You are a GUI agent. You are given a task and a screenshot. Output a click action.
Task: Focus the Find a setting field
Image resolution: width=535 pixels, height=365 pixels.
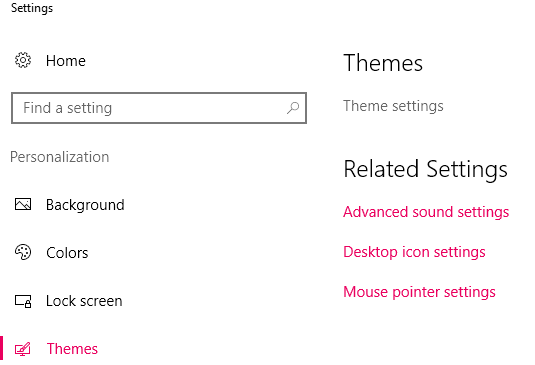point(159,108)
